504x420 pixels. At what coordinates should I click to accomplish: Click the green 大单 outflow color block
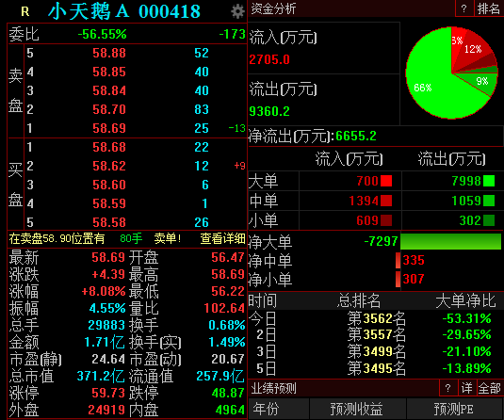[489, 181]
